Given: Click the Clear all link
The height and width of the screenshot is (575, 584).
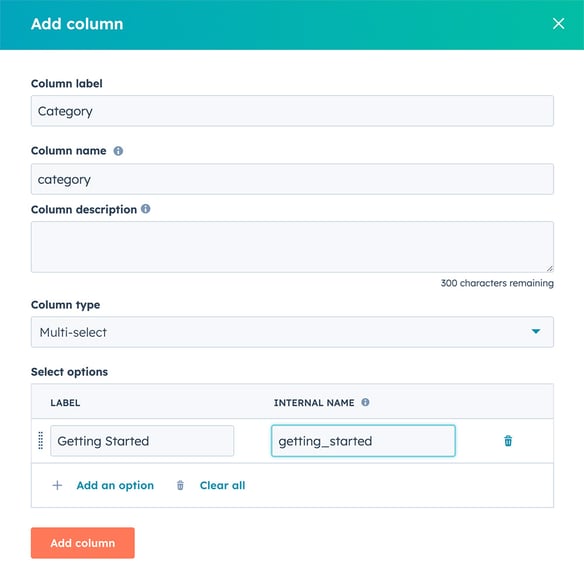Looking at the screenshot, I should point(222,485).
